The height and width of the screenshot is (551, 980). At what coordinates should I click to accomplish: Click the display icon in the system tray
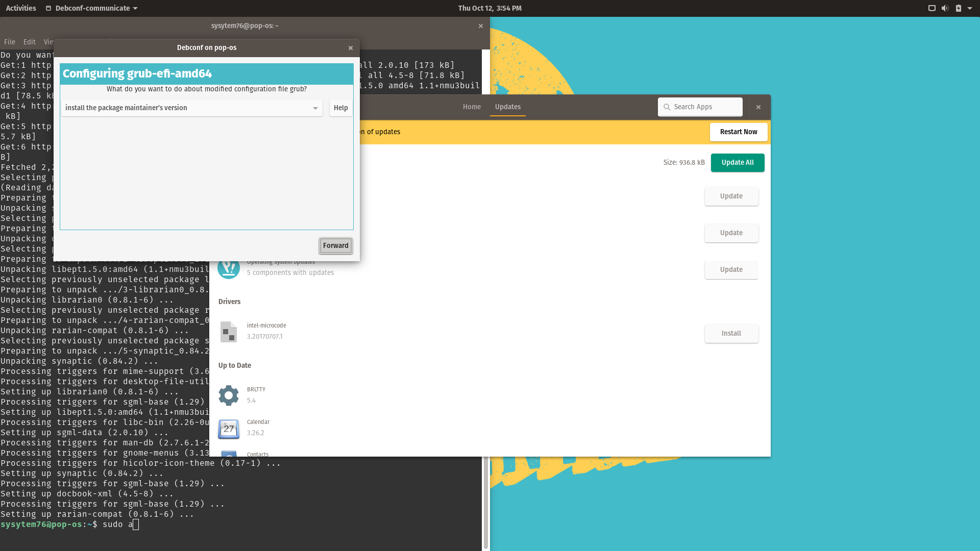point(932,8)
